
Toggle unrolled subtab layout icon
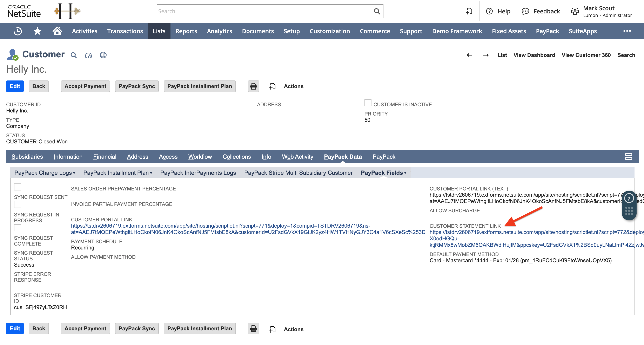(629, 157)
